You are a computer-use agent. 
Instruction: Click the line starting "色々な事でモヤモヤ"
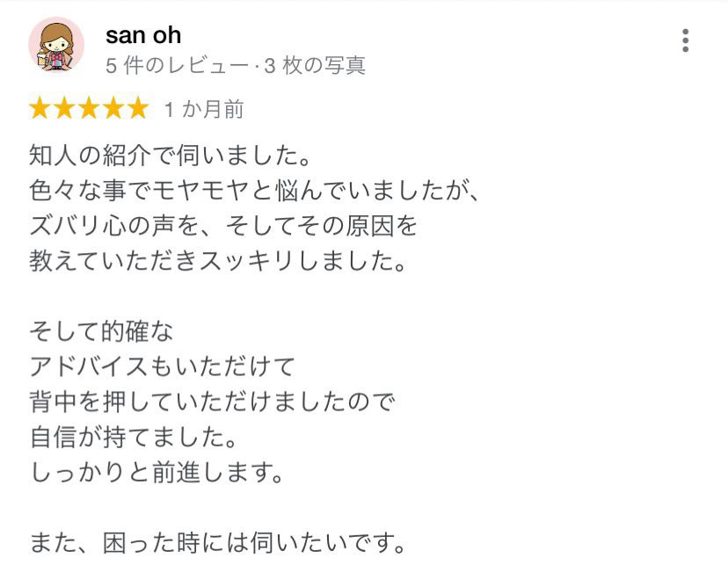[255, 192]
